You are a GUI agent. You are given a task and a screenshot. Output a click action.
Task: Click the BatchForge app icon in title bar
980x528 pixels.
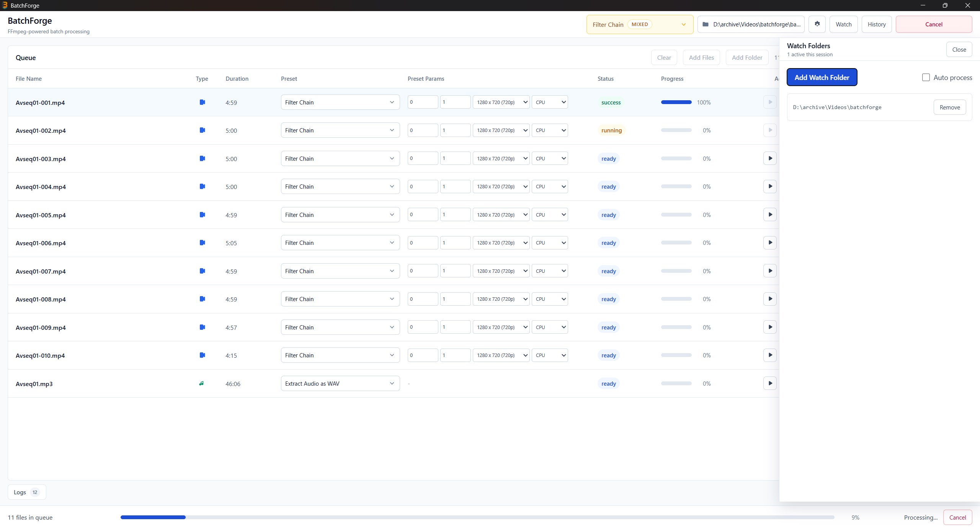(5, 5)
